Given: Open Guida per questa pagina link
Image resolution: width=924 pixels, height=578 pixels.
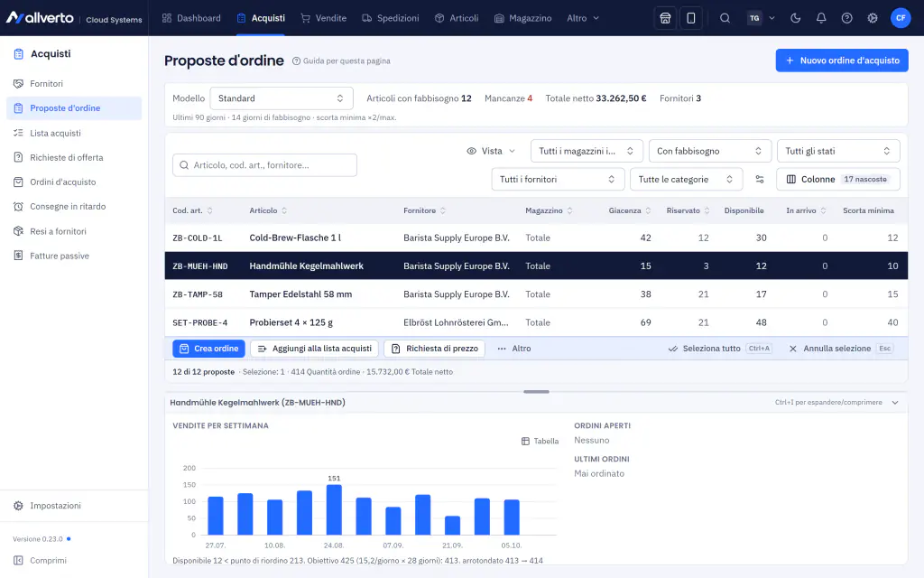Looking at the screenshot, I should [x=341, y=61].
